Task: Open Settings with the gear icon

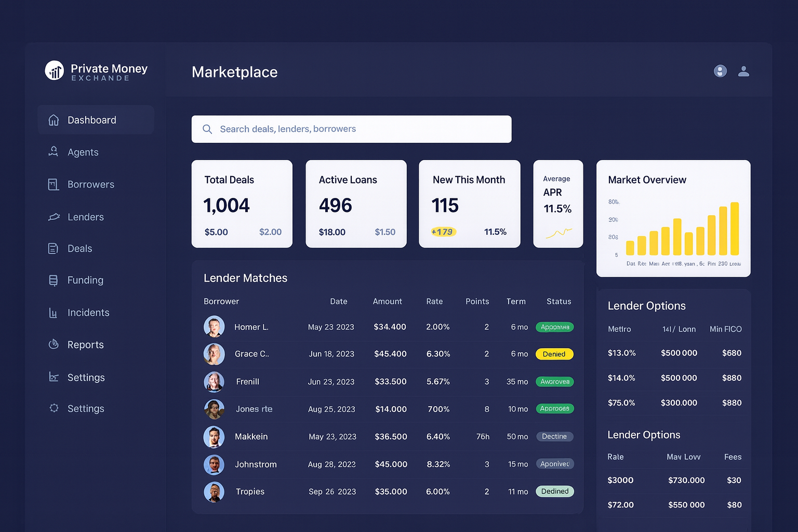Action: click(x=54, y=408)
